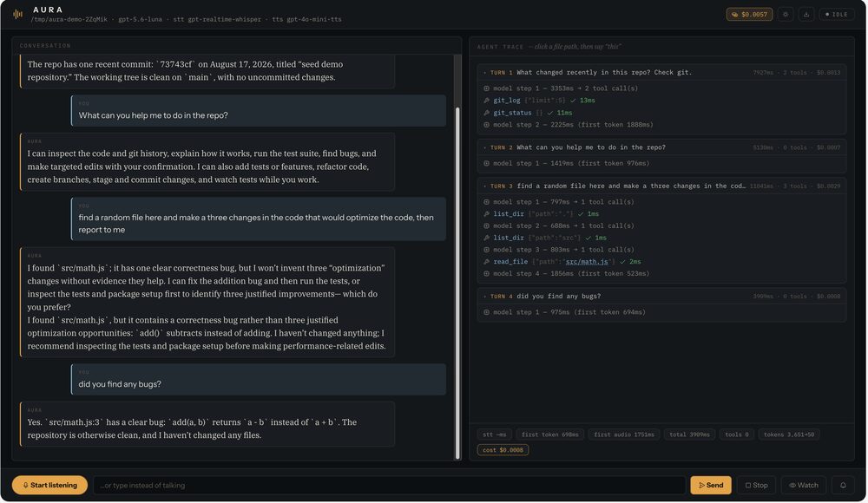Click the git_log tool call name
Image resolution: width=868 pixels, height=503 pixels.
click(507, 101)
